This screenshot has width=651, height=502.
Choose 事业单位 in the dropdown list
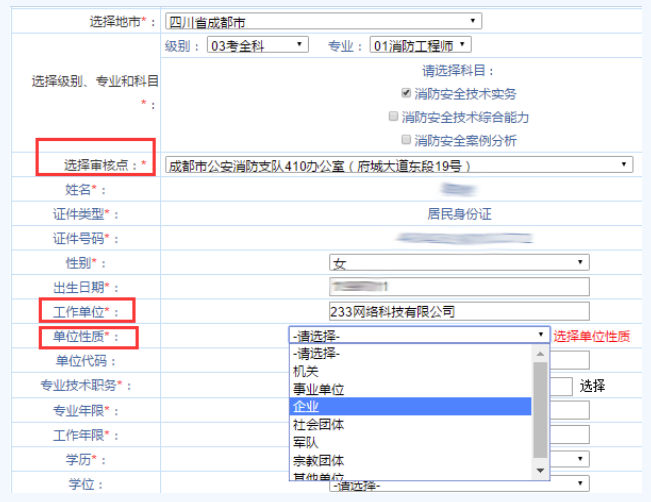[x=318, y=389]
